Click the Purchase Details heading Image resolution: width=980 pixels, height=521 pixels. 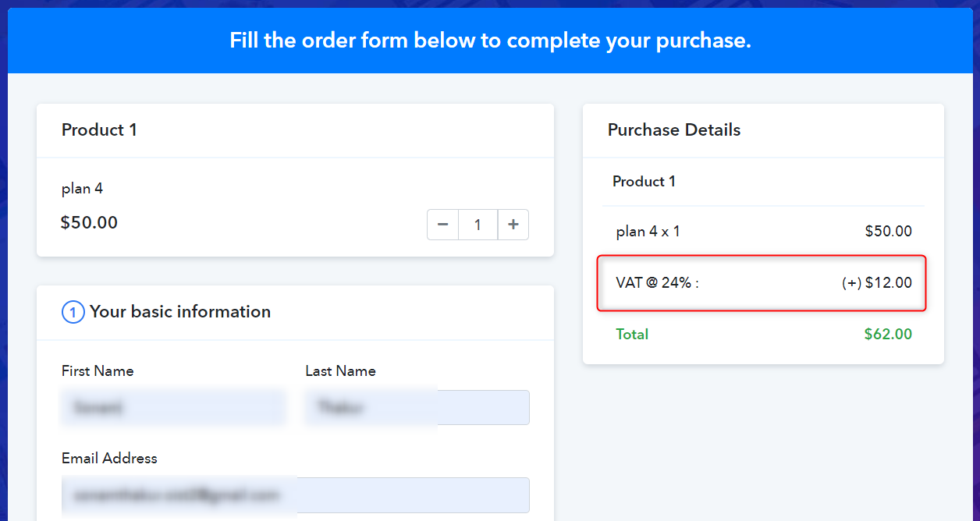click(x=674, y=130)
